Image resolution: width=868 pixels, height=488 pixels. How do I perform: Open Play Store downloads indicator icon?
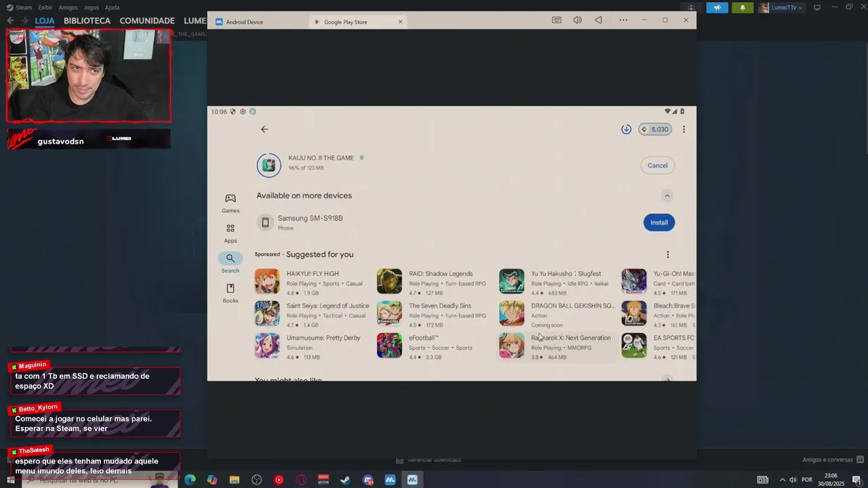click(x=626, y=129)
